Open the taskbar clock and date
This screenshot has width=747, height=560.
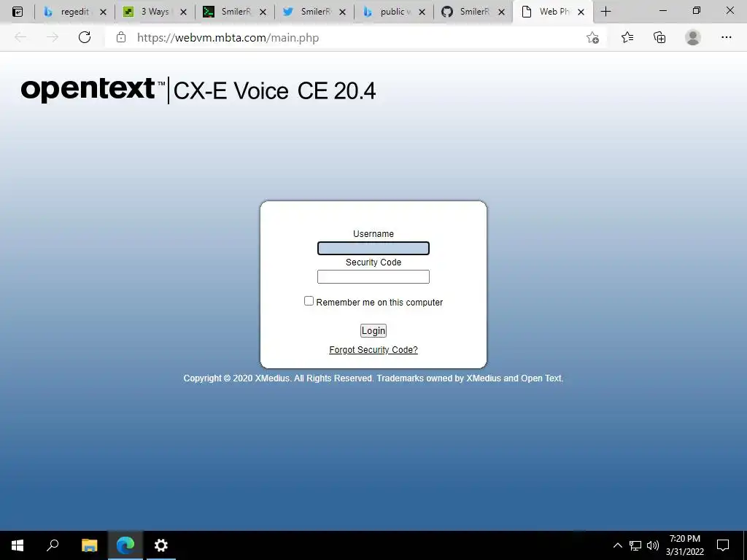(684, 545)
